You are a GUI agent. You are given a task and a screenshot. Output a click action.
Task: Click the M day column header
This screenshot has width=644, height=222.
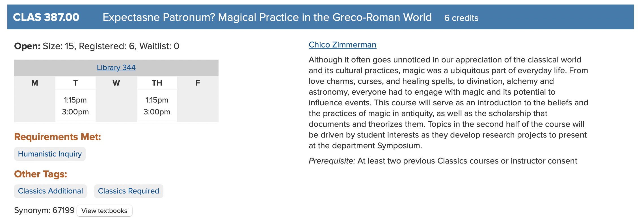click(x=35, y=83)
